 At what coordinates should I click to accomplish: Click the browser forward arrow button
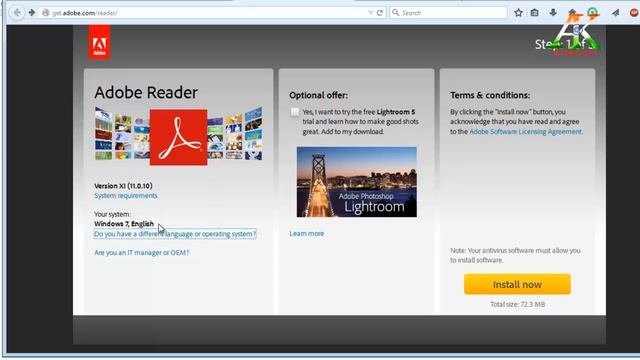pyautogui.click(x=32, y=13)
